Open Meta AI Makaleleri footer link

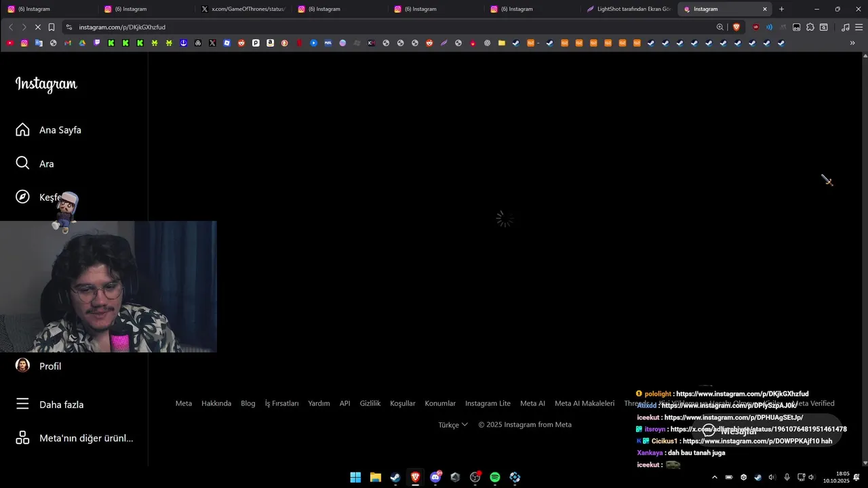[585, 403]
